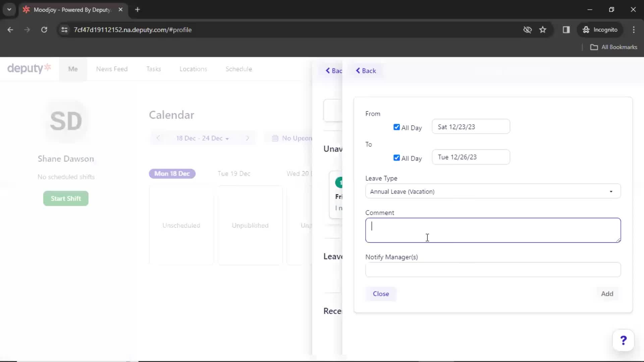Enable notify manager field checkbox

[x=492, y=269]
